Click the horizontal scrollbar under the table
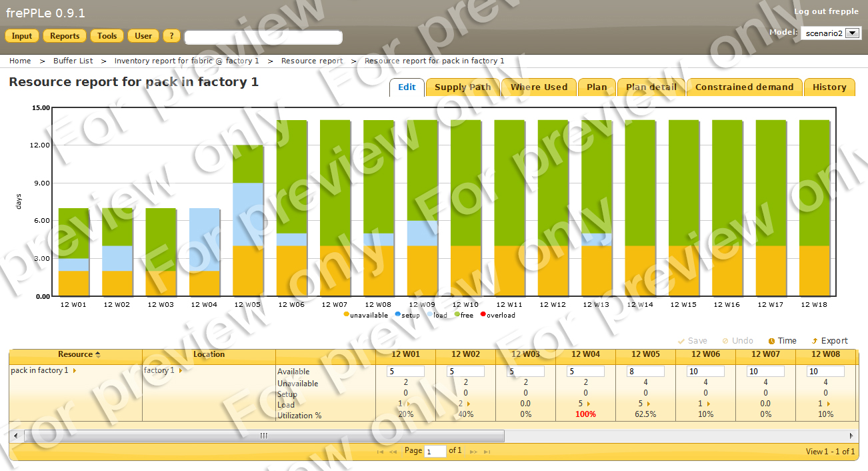Viewport: 868px width, 471px height. 263,436
